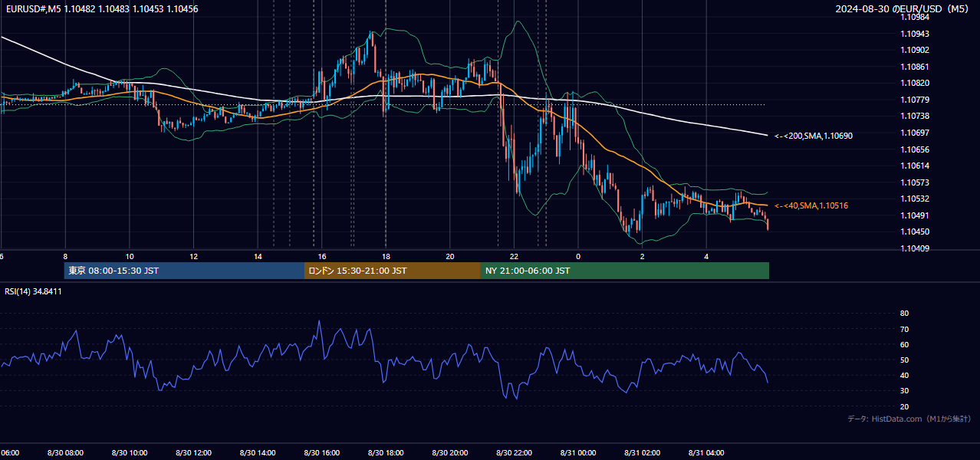
Task: Click RSI scale level 30
Action: [x=904, y=390]
